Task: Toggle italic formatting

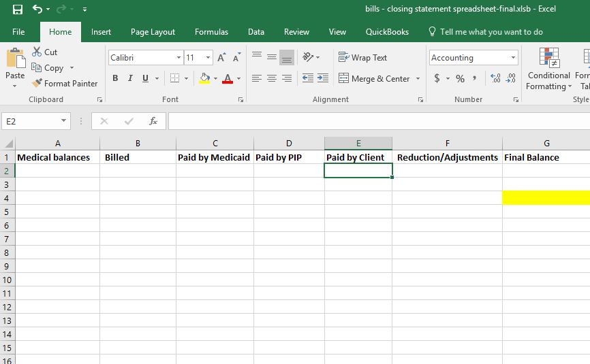Action: point(130,78)
